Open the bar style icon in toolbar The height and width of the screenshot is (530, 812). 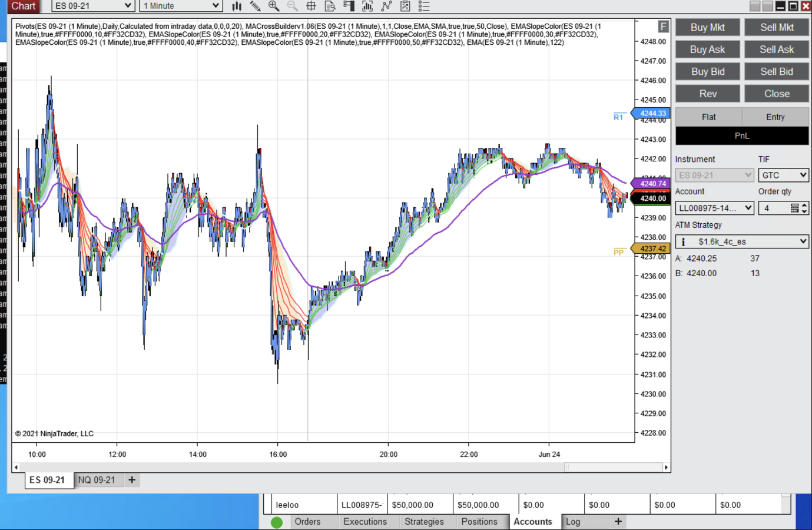pos(237,6)
